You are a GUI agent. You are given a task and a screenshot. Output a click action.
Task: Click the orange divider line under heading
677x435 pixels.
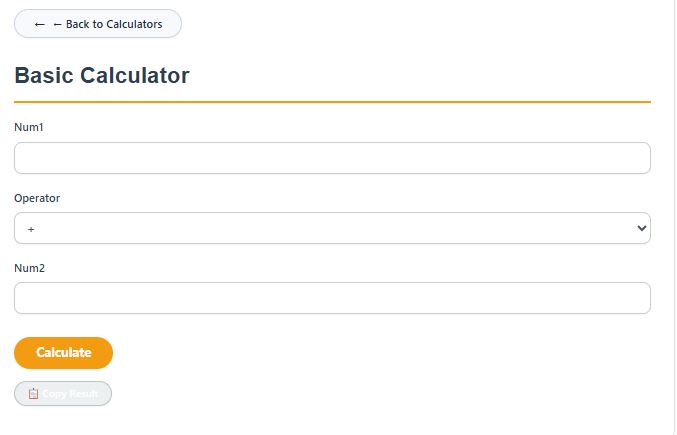click(332, 102)
